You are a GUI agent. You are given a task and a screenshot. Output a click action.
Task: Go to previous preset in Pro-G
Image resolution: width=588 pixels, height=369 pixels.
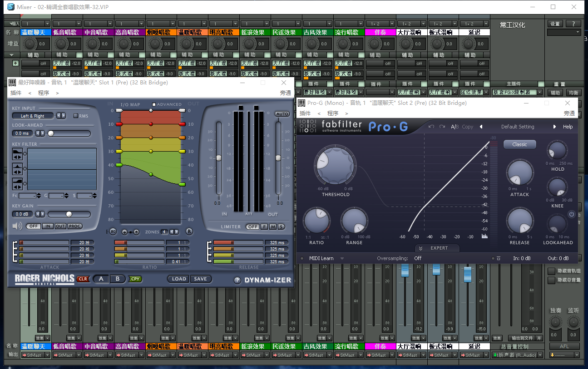point(481,127)
